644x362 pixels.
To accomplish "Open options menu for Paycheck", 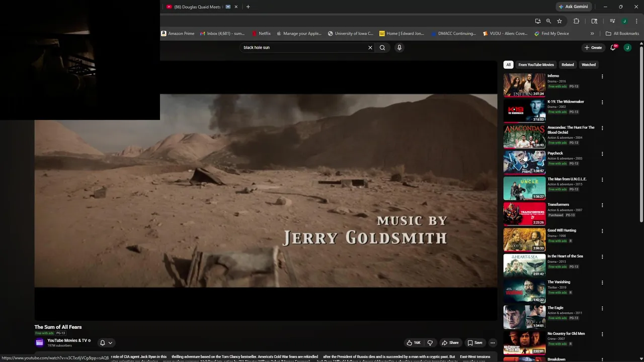I will 602,154.
